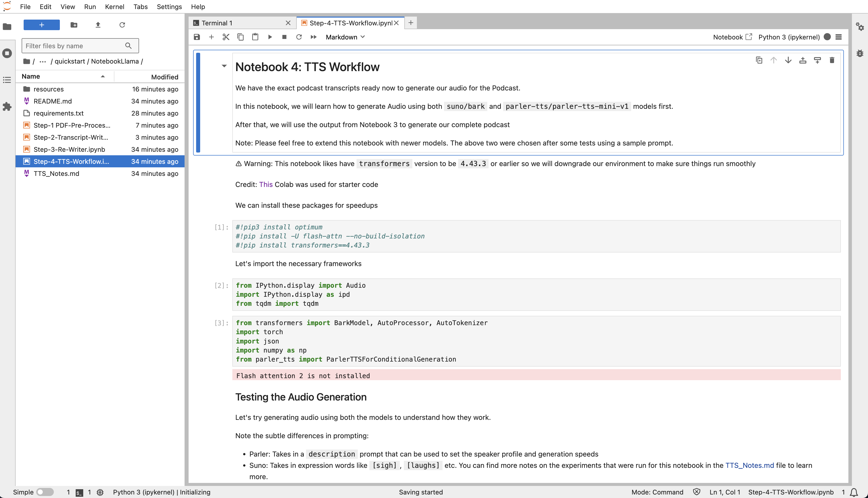Duplicate the cell using the copy-cell icon
The image size is (868, 498).
[x=759, y=60]
